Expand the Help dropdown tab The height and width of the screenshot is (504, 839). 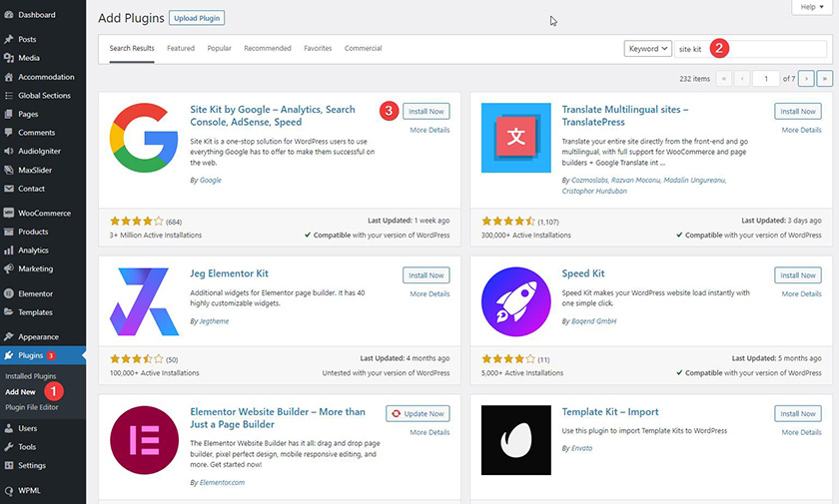(x=812, y=7)
